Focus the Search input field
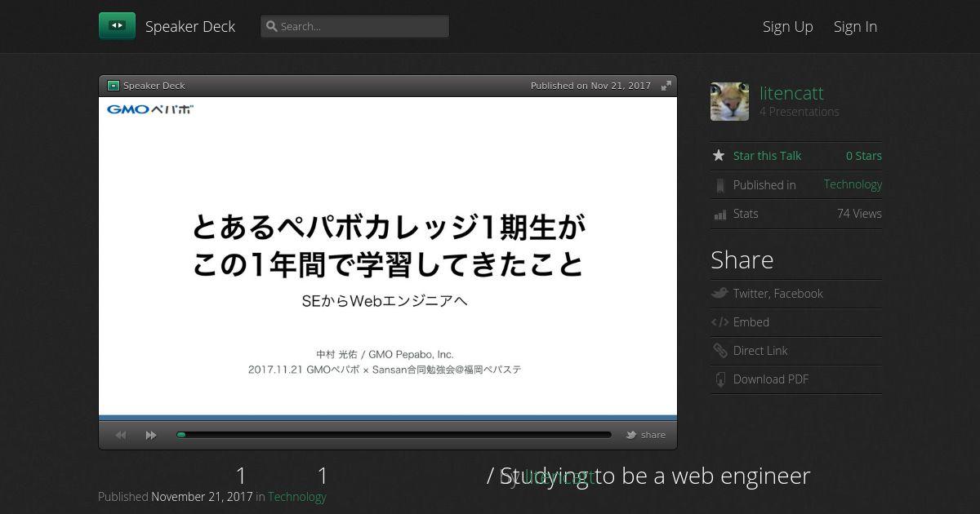 click(x=354, y=26)
